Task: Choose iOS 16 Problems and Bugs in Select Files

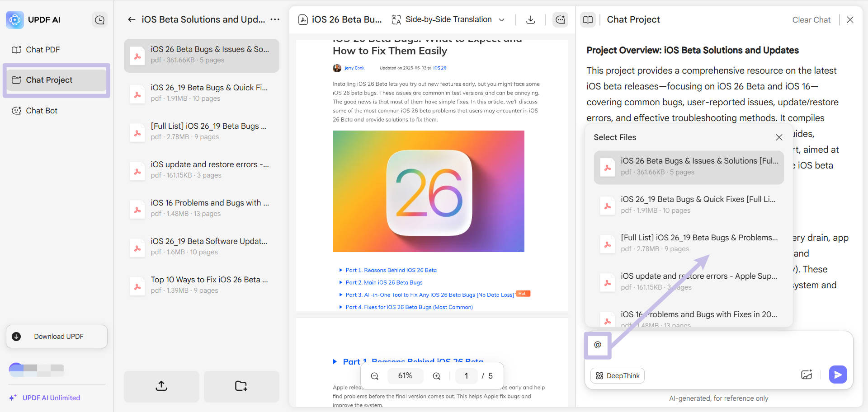Action: (x=689, y=318)
